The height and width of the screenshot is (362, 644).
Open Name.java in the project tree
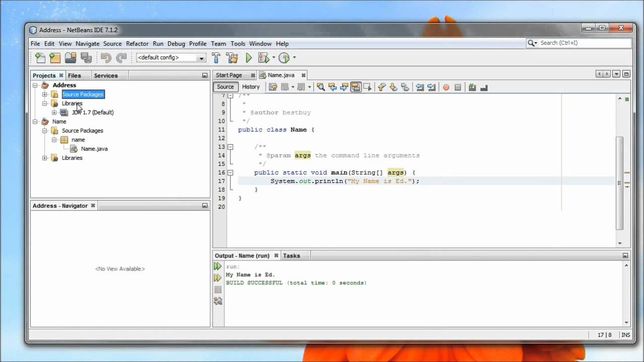click(94, 149)
